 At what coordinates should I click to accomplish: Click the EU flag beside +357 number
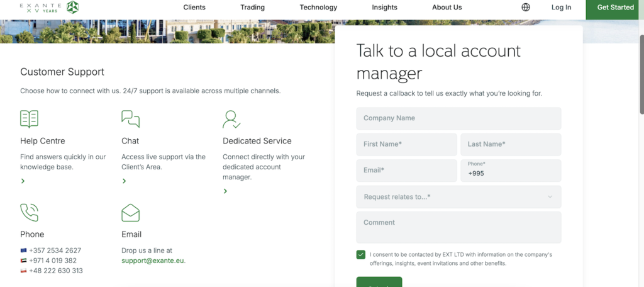(23, 250)
